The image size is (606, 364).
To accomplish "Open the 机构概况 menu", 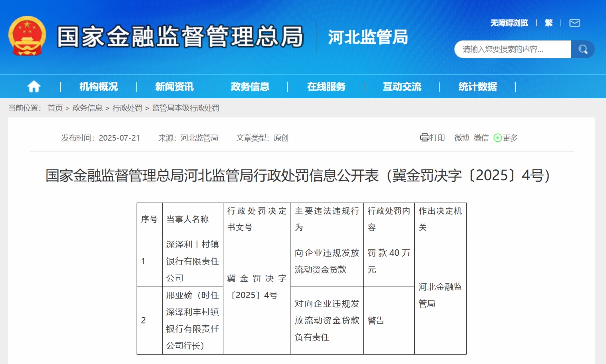I will [99, 87].
